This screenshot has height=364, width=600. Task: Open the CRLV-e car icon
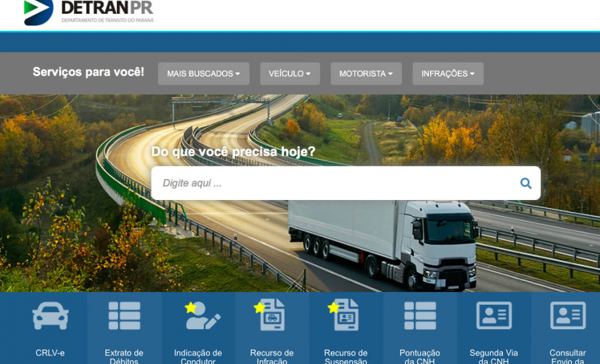point(50,315)
